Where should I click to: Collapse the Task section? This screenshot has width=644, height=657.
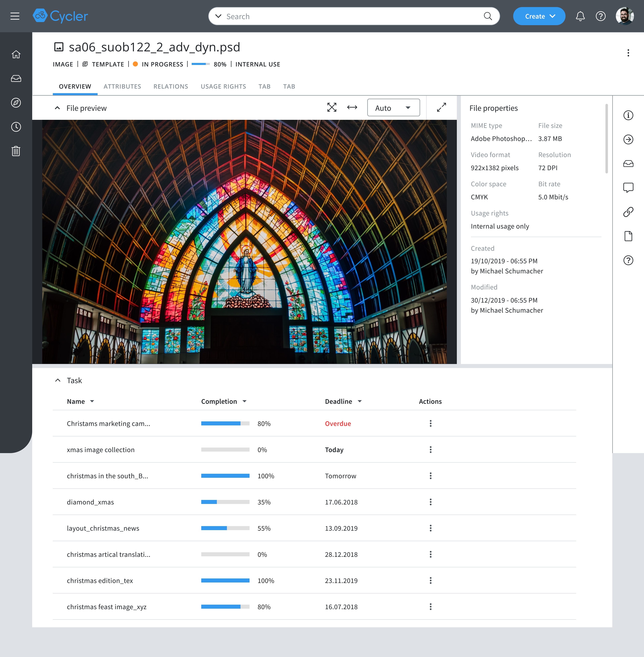pyautogui.click(x=57, y=380)
